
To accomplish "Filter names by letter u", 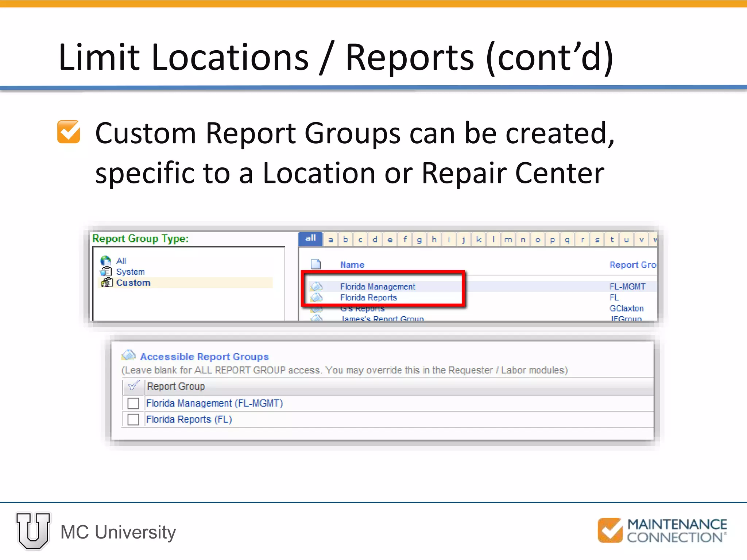I will (627, 240).
